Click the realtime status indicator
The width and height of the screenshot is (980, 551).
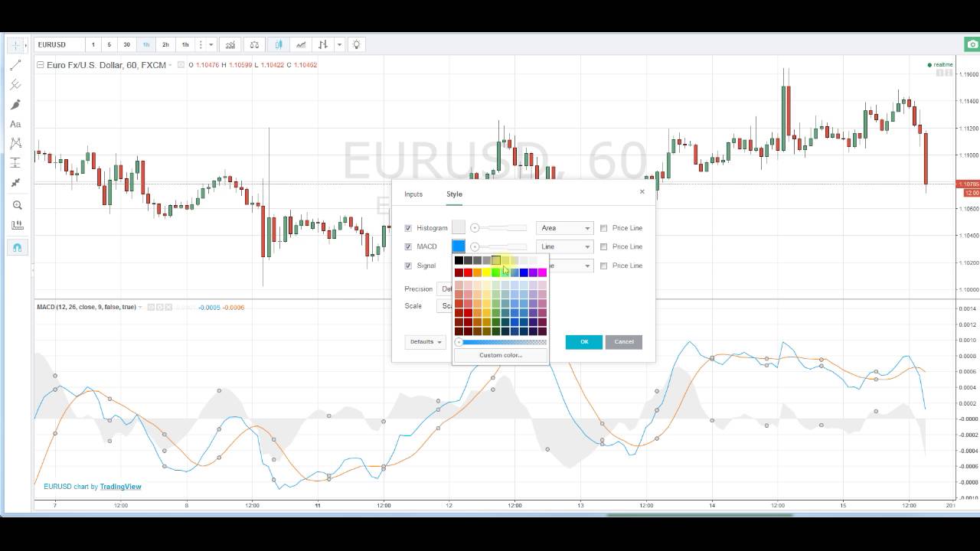(940, 65)
